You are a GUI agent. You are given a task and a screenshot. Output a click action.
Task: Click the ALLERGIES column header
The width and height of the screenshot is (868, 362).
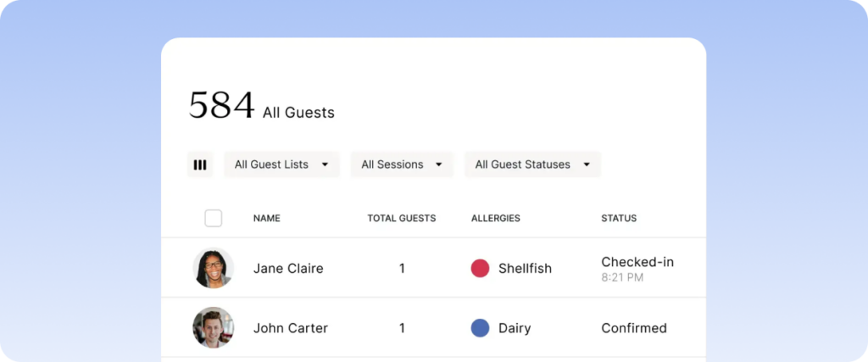495,218
